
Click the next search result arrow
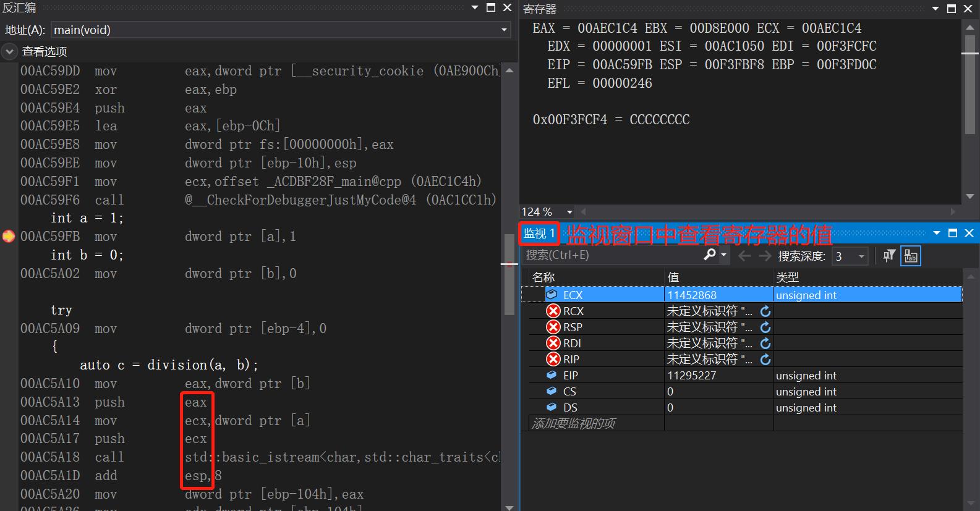click(x=765, y=256)
